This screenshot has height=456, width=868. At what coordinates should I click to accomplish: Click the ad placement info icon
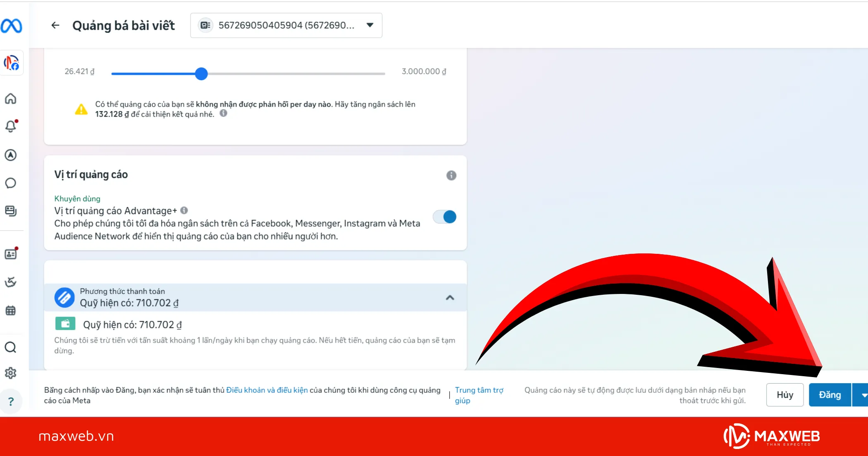point(451,175)
